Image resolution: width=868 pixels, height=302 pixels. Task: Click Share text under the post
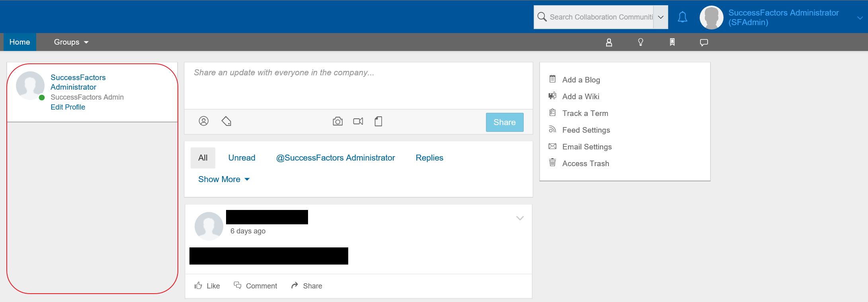tap(312, 286)
